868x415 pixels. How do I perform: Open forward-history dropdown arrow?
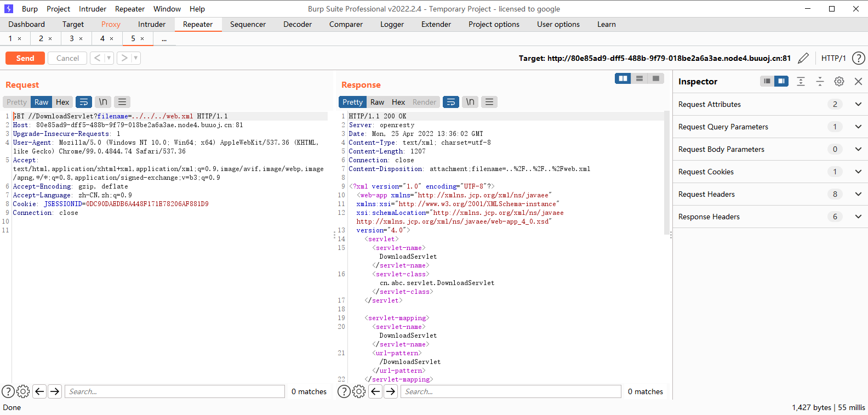click(x=136, y=58)
